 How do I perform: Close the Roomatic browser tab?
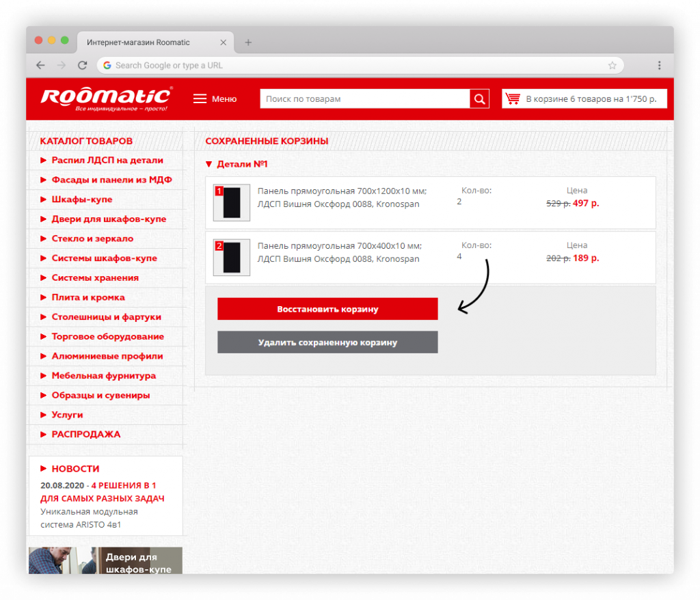[x=223, y=42]
